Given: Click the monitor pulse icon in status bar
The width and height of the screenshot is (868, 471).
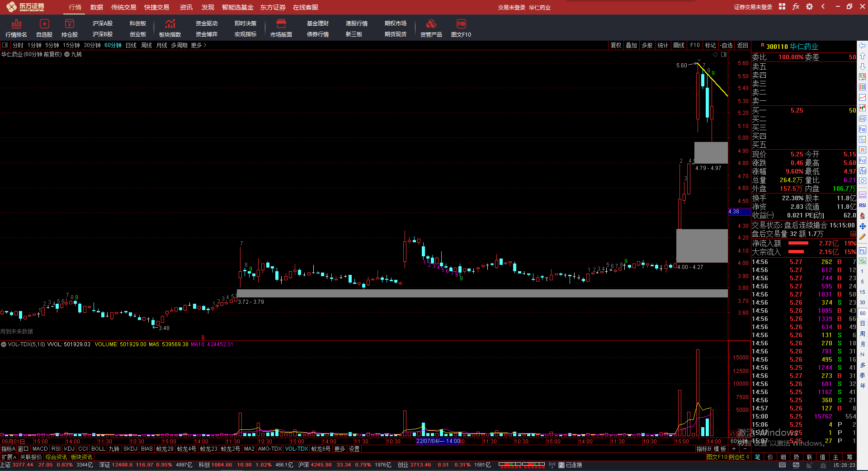Looking at the screenshot, I should (x=796, y=465).
